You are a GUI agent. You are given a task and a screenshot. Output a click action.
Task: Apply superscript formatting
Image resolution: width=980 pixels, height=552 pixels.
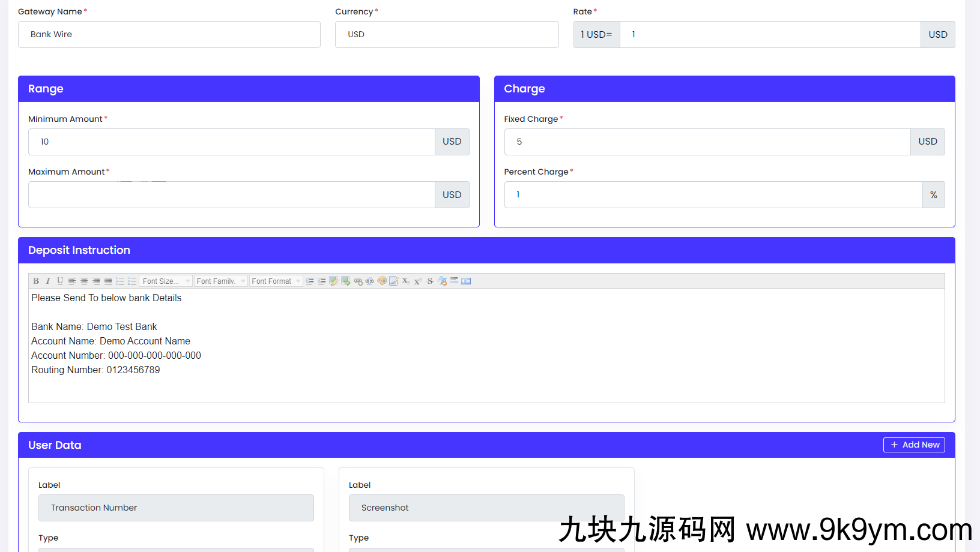[x=418, y=281]
